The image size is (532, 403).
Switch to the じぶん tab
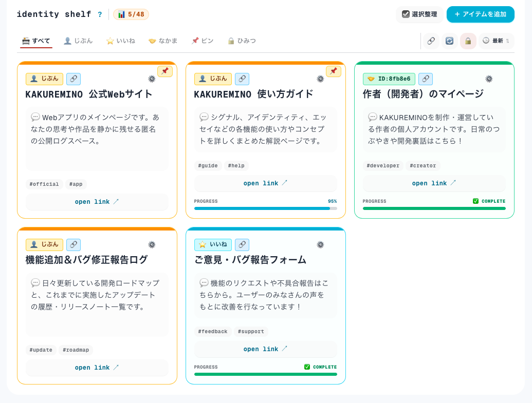click(x=78, y=41)
